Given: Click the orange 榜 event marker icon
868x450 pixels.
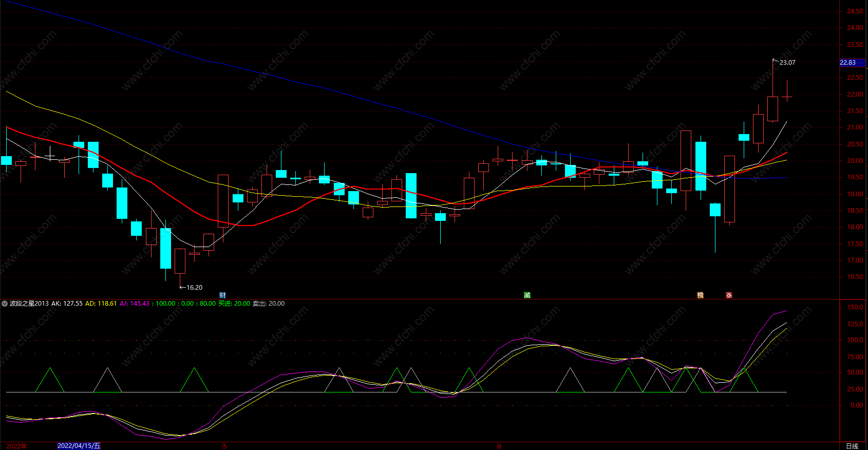Looking at the screenshot, I should coord(700,295).
